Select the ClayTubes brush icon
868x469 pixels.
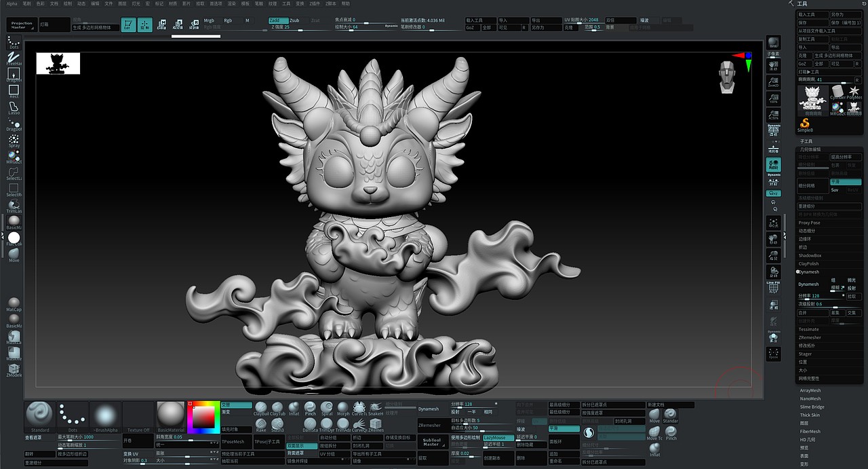[277, 408]
